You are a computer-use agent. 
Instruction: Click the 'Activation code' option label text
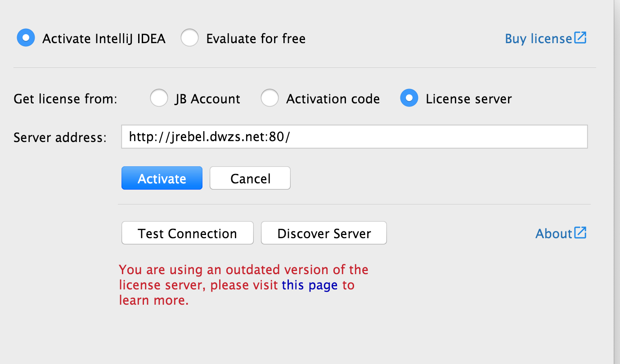click(333, 99)
